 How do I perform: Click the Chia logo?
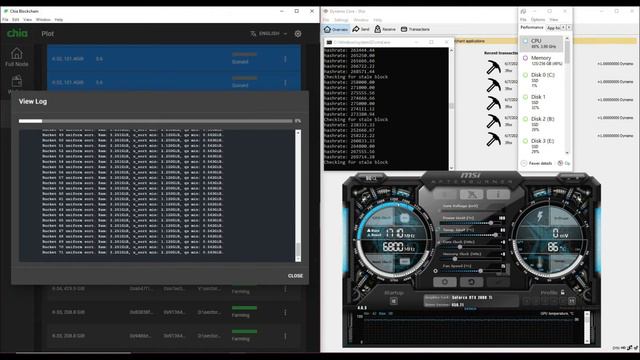tap(17, 33)
